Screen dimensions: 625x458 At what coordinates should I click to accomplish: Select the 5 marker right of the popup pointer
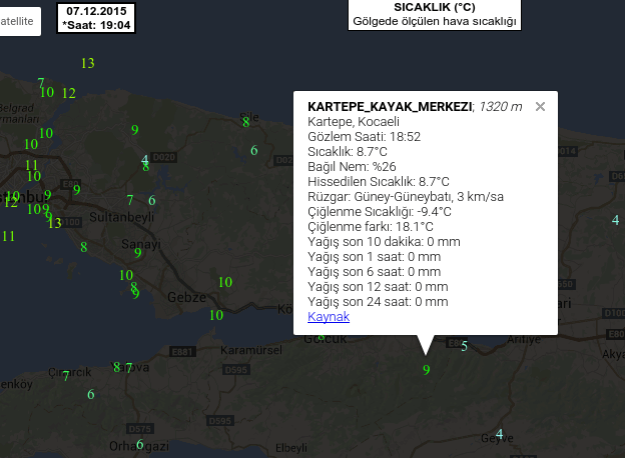(x=464, y=346)
